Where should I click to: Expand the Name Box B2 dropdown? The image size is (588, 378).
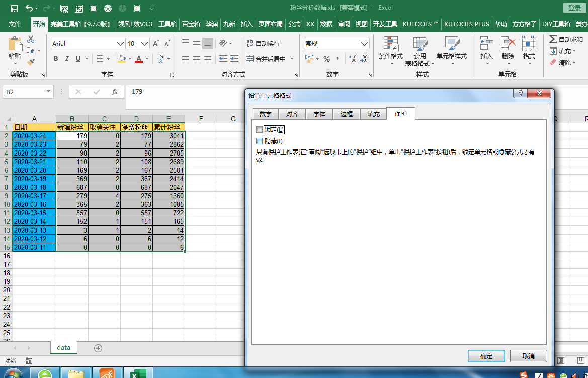[x=48, y=92]
